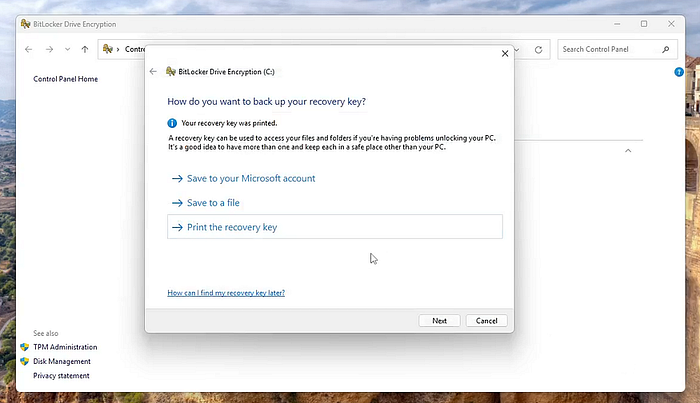This screenshot has width=700, height=403.
Task: Close the BitLocker recovery key dialog
Action: click(505, 54)
